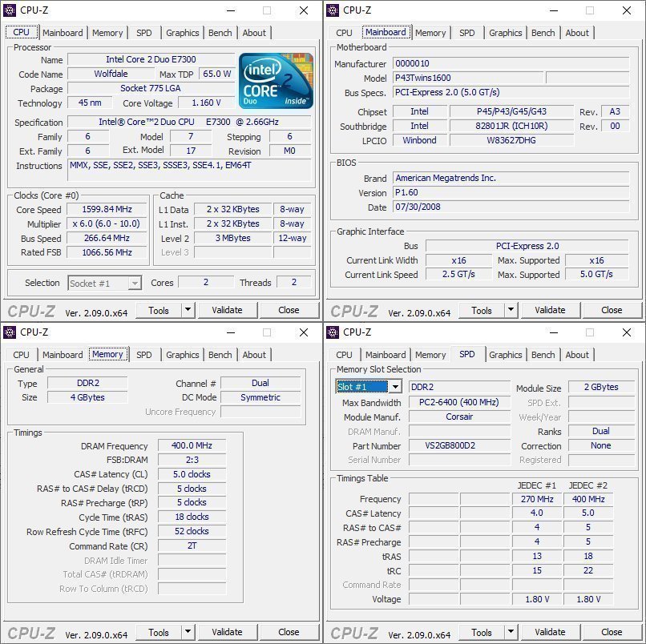Image resolution: width=646 pixels, height=644 pixels.
Task: Open the About tab in the Mainboard-tab window
Action: pos(577,33)
